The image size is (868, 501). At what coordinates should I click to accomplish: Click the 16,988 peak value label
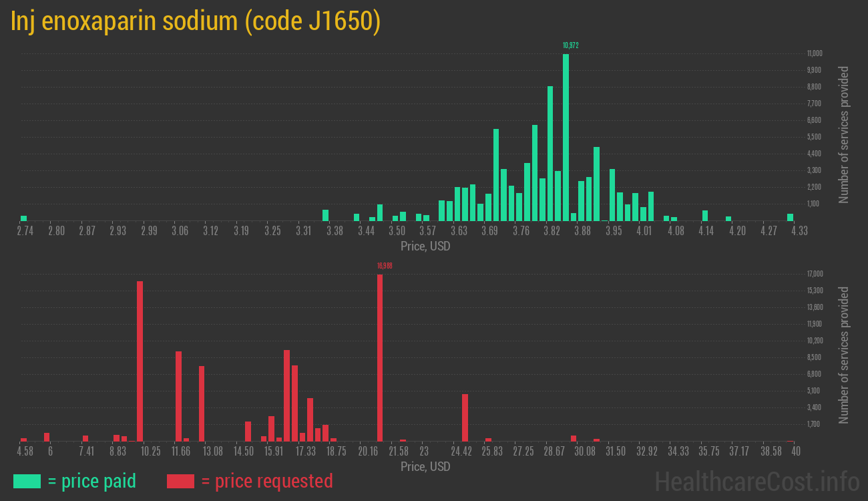(x=385, y=266)
